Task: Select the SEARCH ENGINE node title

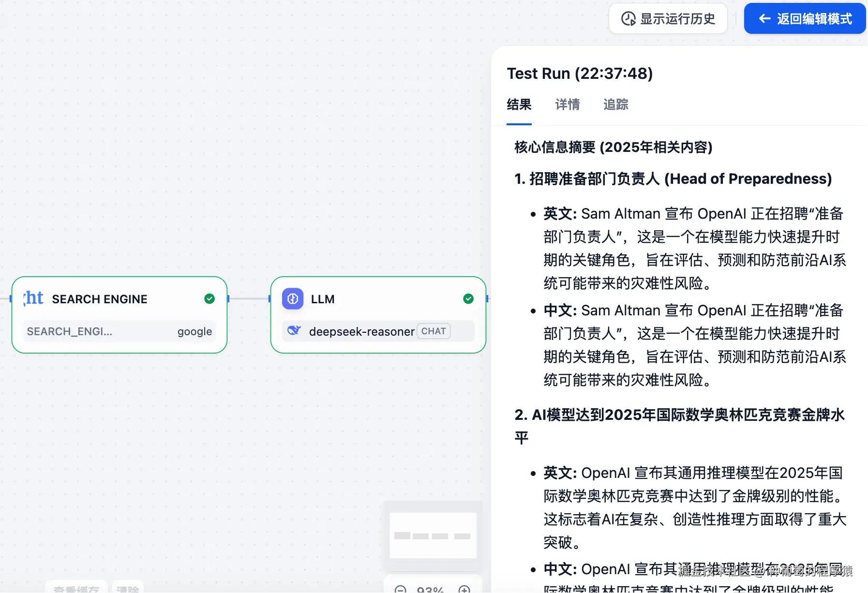Action: coord(100,299)
